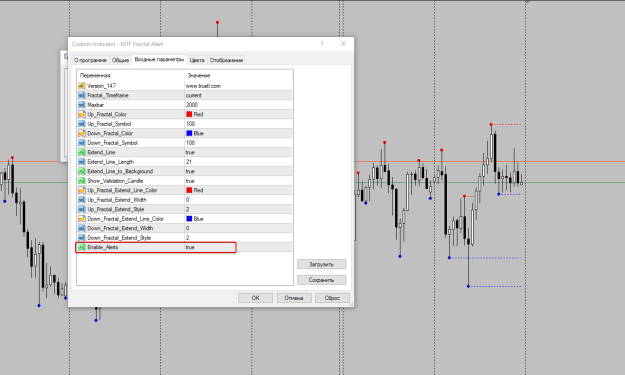This screenshot has width=625, height=375.
Task: Select the Show_Validation_Candle variable name
Action: pos(115,181)
